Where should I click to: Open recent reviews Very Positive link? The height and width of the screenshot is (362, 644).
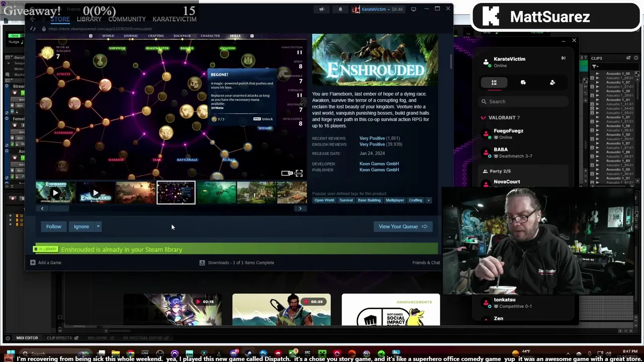pyautogui.click(x=372, y=138)
